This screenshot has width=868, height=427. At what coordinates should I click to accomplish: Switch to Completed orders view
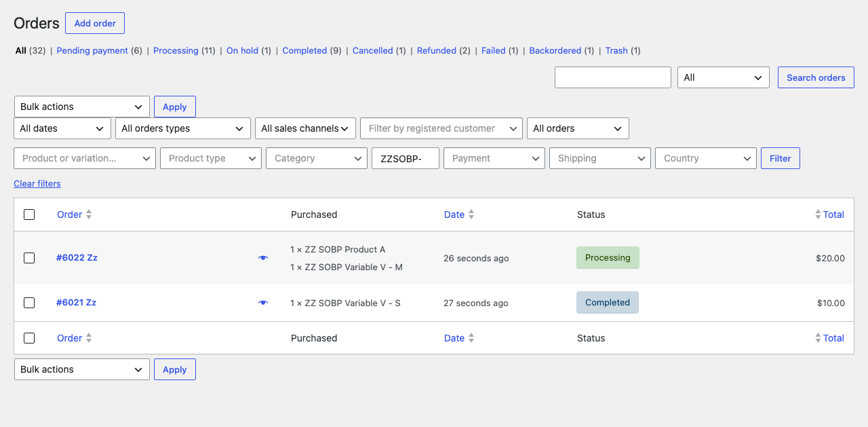(304, 51)
